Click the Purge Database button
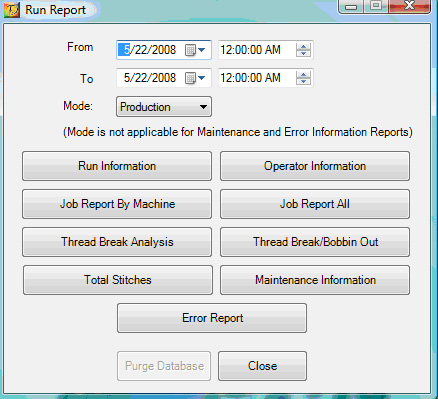This screenshot has height=399, width=438. click(x=164, y=366)
